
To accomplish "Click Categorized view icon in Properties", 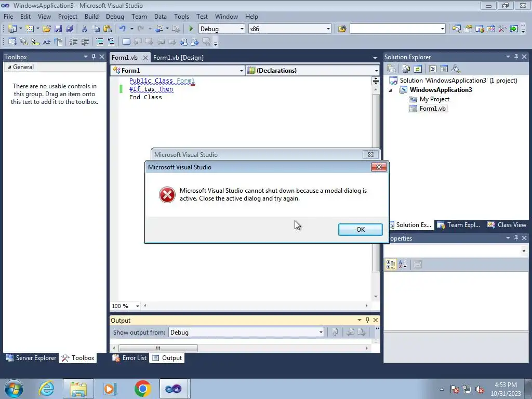I will tap(391, 264).
